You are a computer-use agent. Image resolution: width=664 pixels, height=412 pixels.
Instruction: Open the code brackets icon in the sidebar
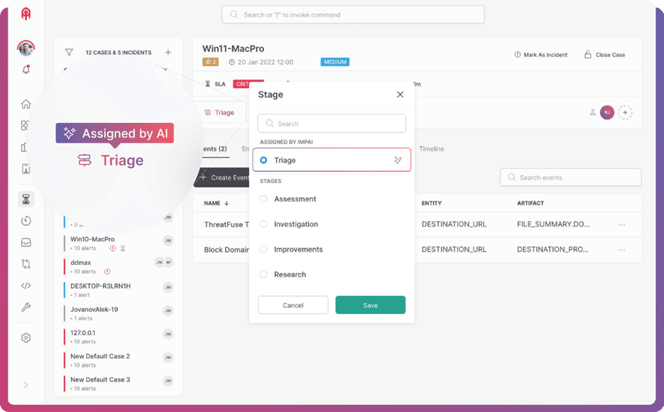tap(26, 285)
